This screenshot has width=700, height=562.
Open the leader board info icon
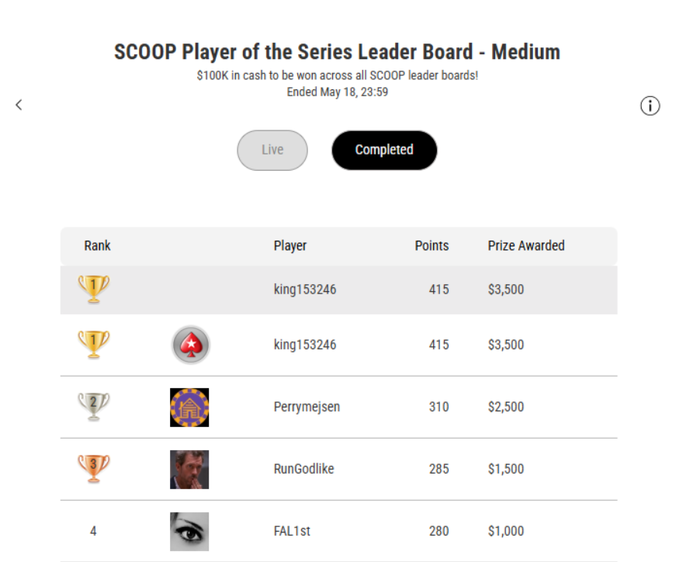[x=650, y=106]
